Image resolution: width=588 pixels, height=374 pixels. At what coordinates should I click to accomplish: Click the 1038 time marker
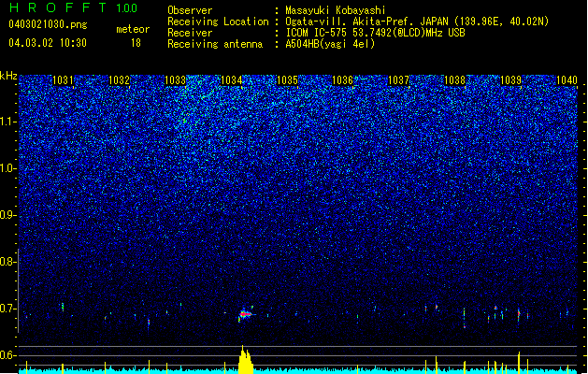click(x=454, y=80)
